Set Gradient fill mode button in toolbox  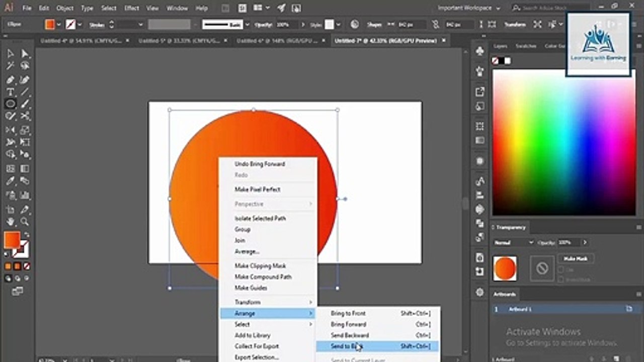click(x=17, y=266)
